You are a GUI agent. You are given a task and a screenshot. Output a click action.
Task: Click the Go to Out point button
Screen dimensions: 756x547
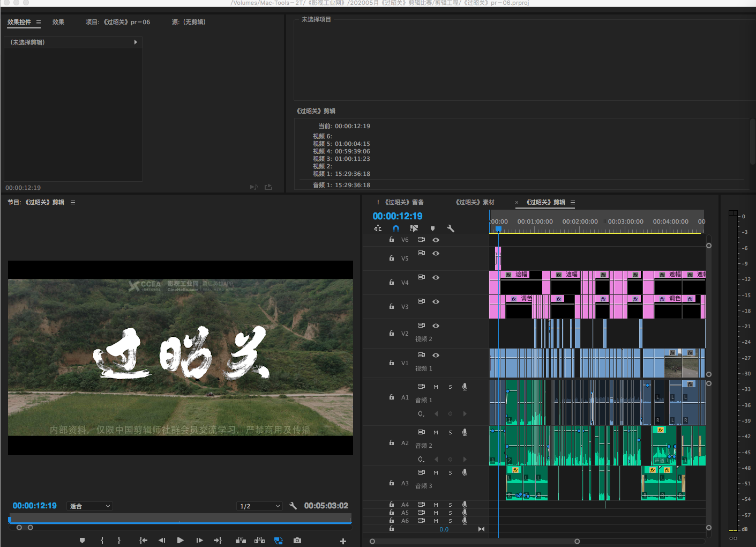click(x=217, y=541)
